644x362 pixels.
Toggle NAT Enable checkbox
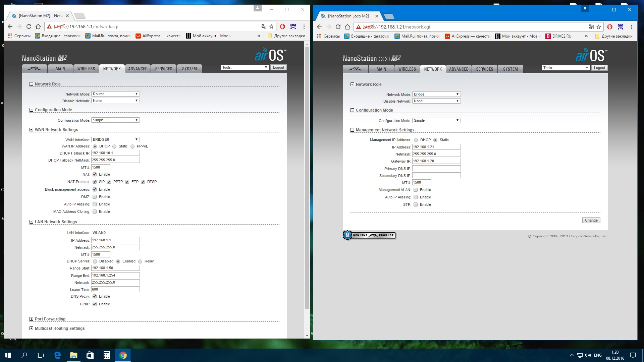[95, 174]
